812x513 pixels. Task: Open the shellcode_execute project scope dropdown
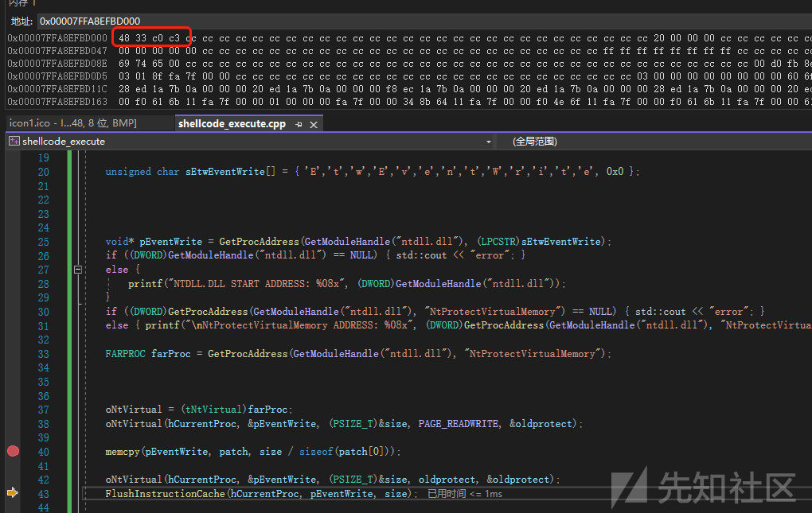point(488,142)
